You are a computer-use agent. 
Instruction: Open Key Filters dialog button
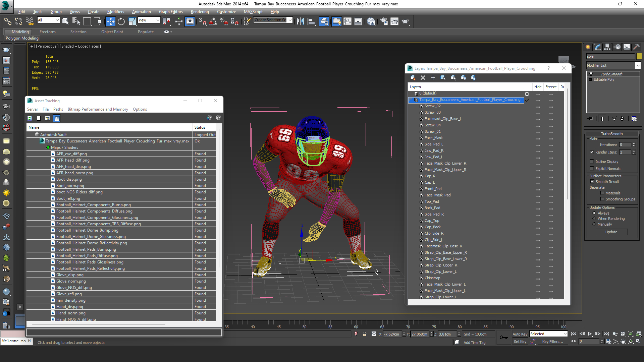pyautogui.click(x=552, y=342)
